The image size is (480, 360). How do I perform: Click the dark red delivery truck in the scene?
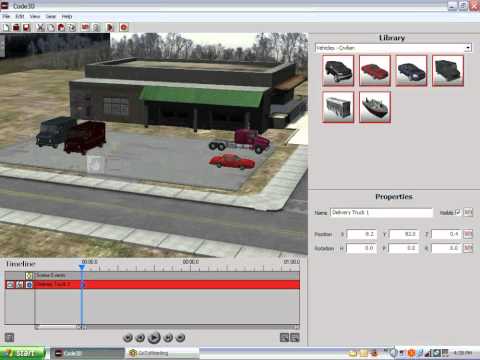tap(85, 137)
